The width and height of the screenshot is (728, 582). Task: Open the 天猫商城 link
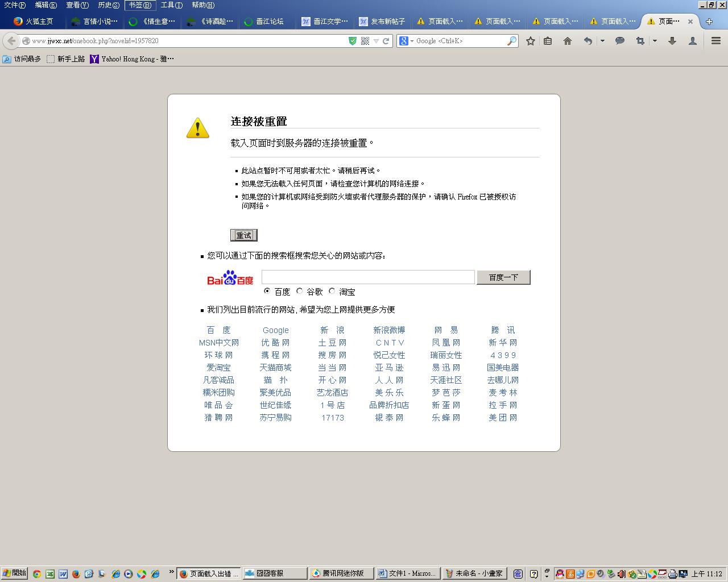275,368
